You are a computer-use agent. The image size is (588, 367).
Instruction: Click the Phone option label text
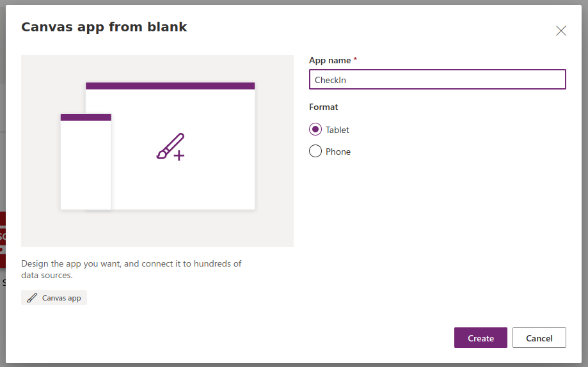(338, 152)
